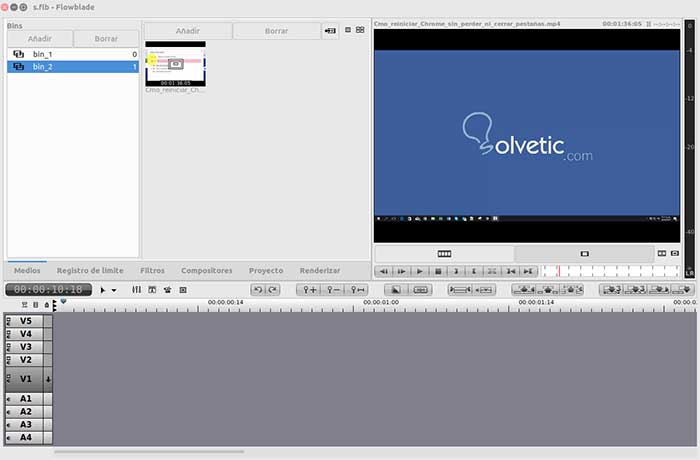The height and width of the screenshot is (460, 700).
Task: Open the Proyecto tab
Action: [x=266, y=270]
